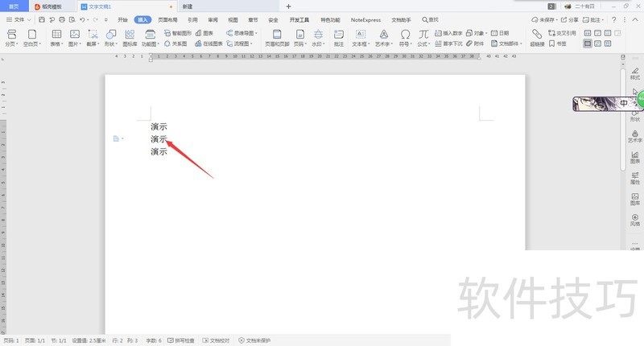Insert an online chart (在线图表)

coord(208,43)
